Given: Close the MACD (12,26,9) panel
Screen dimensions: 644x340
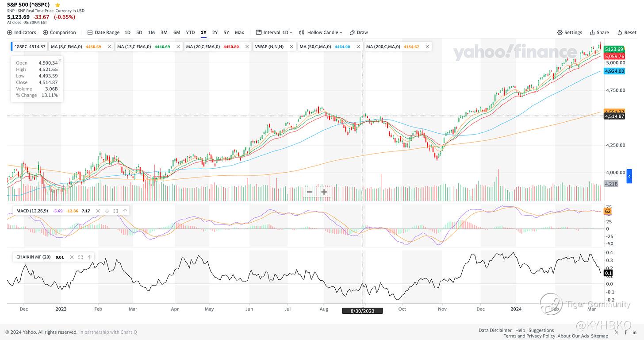Looking at the screenshot, I should 98,211.
